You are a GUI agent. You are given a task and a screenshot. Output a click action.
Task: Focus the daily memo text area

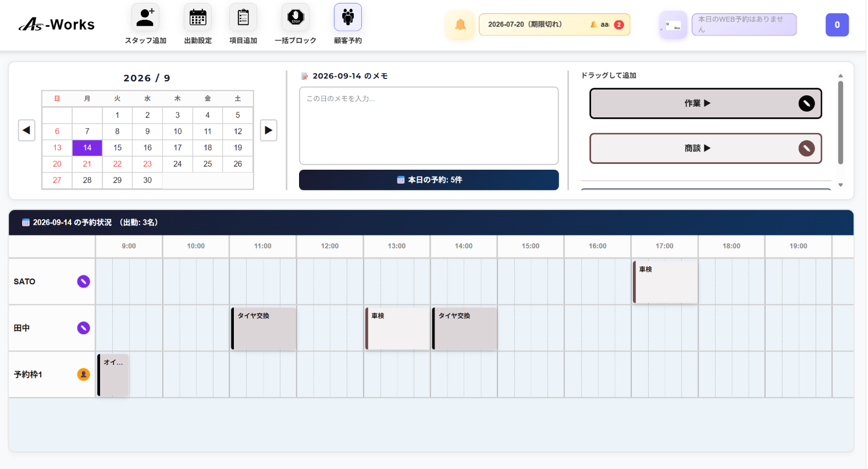coord(429,126)
